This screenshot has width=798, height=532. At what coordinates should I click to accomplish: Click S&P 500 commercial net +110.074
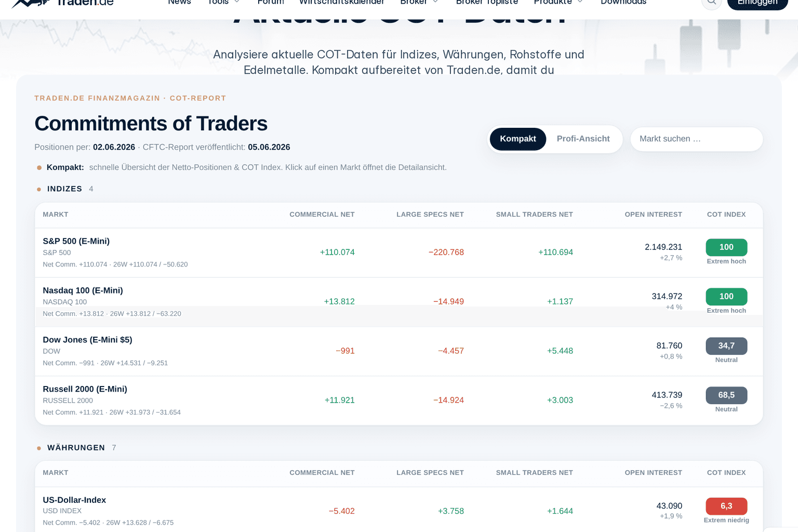(x=337, y=252)
